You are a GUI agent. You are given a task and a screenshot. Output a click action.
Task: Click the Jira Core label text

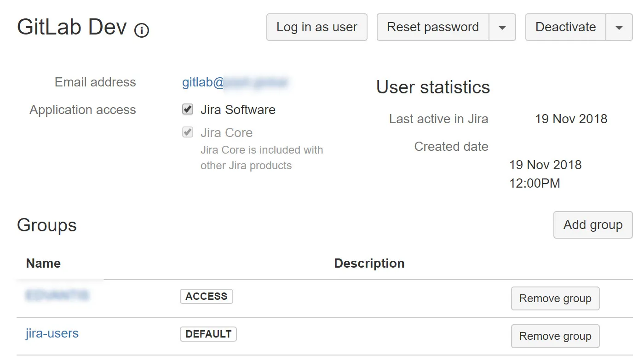pos(226,132)
